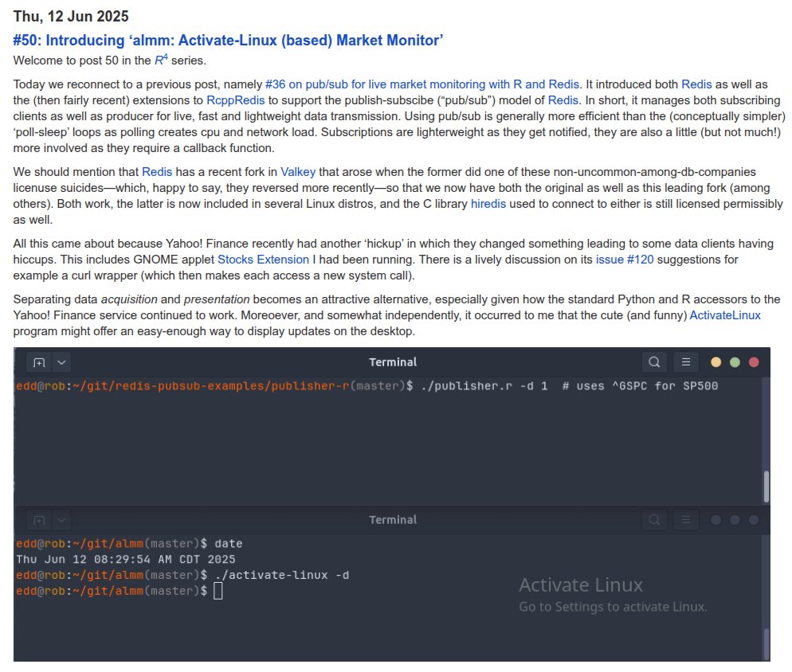Click the search icon in bottom Terminal
This screenshot has height=672, width=792.
point(654,519)
